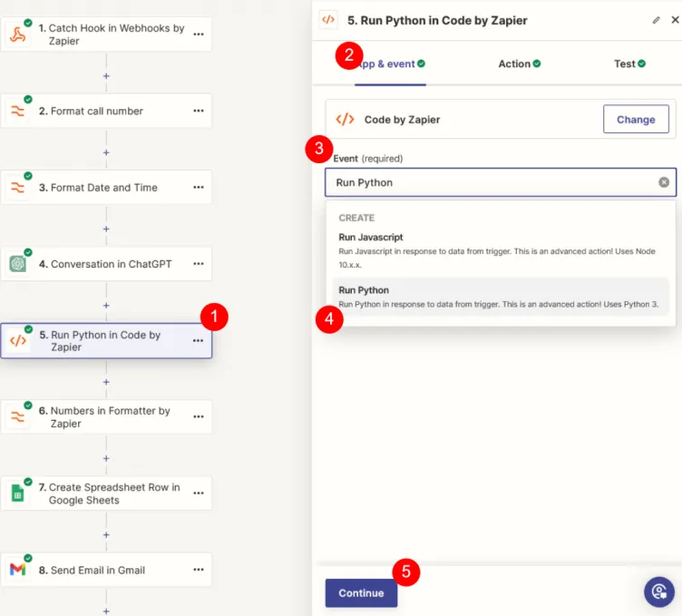Open step 2 Format call number

(106, 111)
